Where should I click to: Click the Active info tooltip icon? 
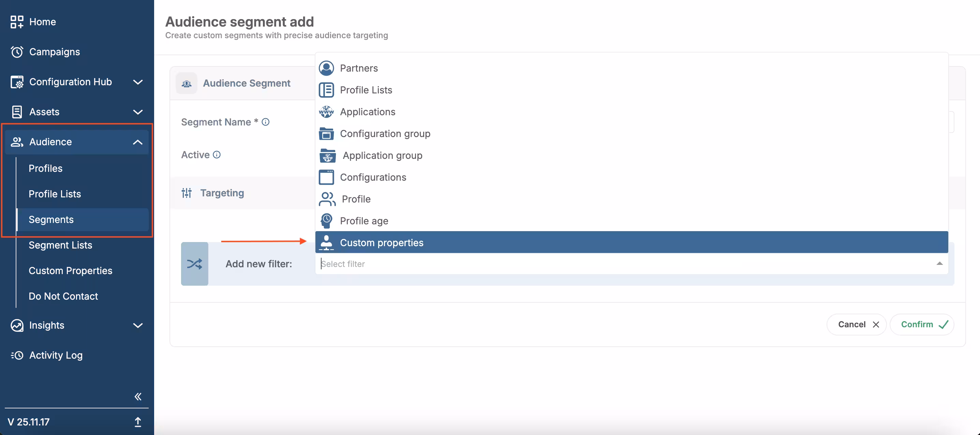pos(217,155)
